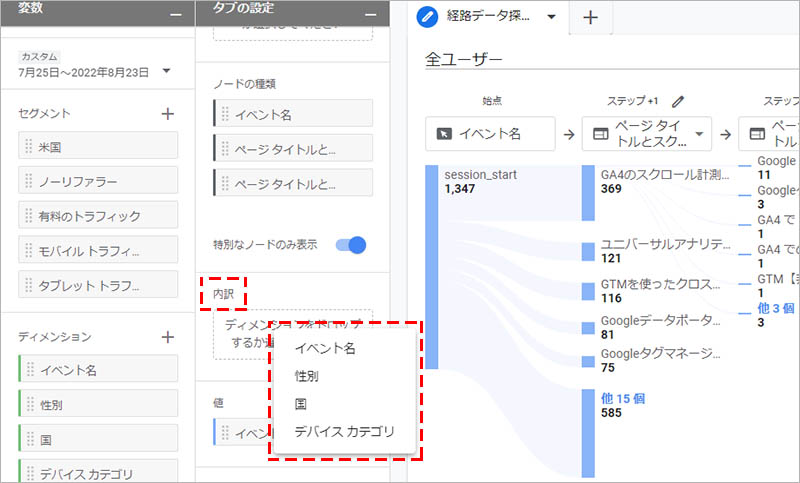Open the custom date range dropdown
The image size is (800, 483).
(x=165, y=72)
